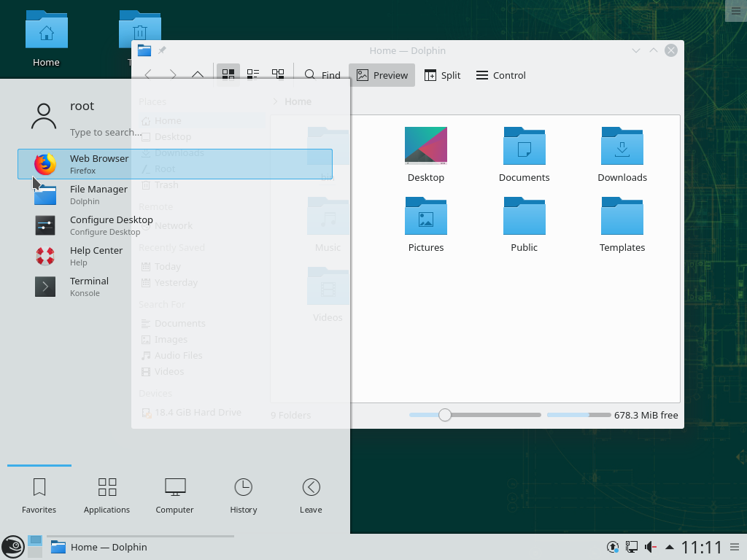Open the History tab in launcher
The image size is (747, 560).
pos(243,495)
